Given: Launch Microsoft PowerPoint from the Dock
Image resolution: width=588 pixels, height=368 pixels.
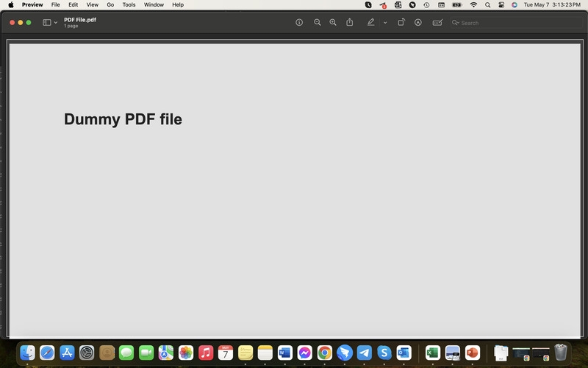Looking at the screenshot, I should click(x=473, y=353).
